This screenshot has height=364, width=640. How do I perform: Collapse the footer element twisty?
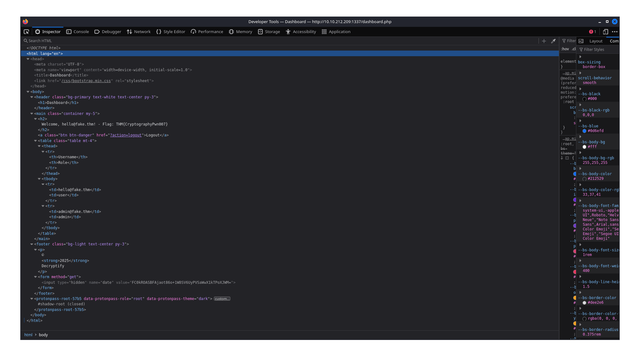pos(32,244)
